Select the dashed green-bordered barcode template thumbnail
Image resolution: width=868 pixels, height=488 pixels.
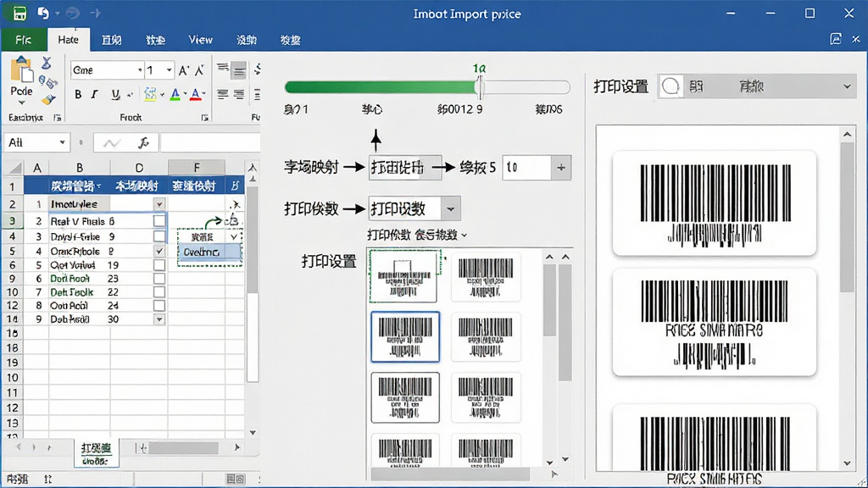[403, 276]
